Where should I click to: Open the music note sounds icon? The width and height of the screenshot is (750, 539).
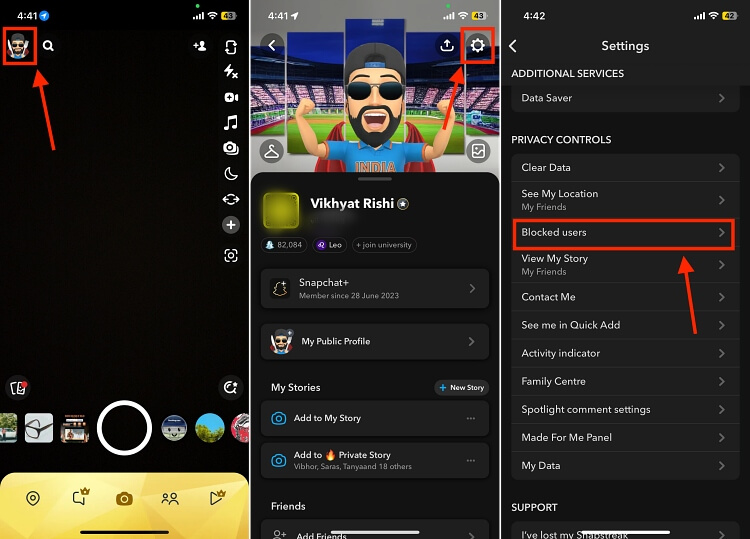tap(231, 123)
